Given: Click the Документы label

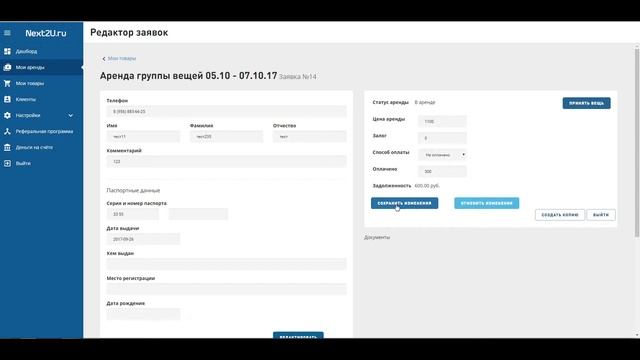Looking at the screenshot, I should (377, 237).
